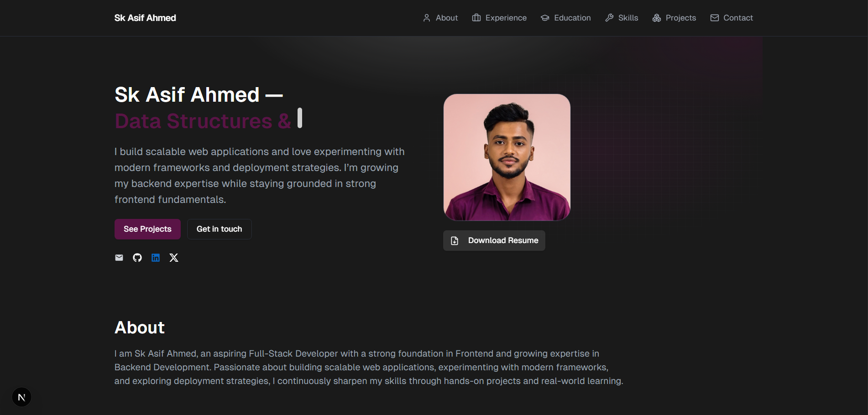Open the X (Twitter) profile icon
Screen dimensions: 868x415
coord(174,258)
